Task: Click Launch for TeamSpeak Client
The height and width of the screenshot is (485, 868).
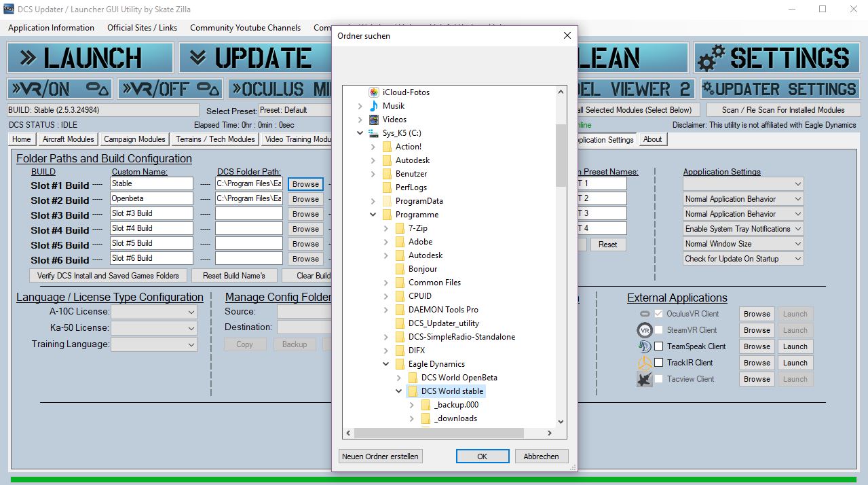Action: point(795,346)
